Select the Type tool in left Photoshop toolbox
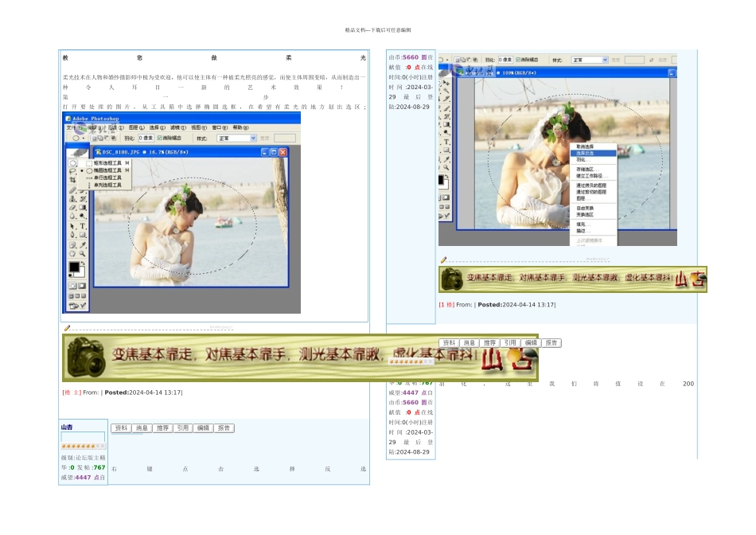 [82, 225]
